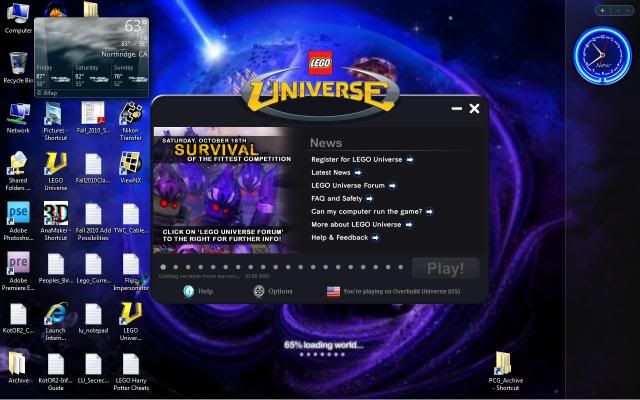Launch the Nikon Transfer shortcut
The image size is (640, 400).
click(131, 121)
